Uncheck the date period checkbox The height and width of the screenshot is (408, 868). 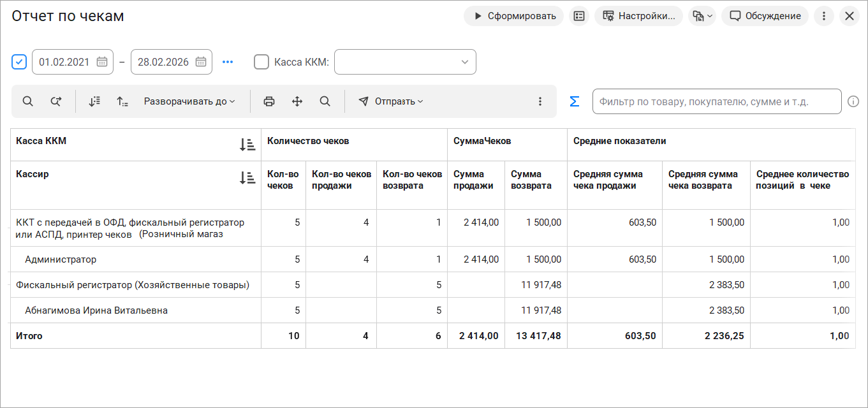click(x=19, y=62)
